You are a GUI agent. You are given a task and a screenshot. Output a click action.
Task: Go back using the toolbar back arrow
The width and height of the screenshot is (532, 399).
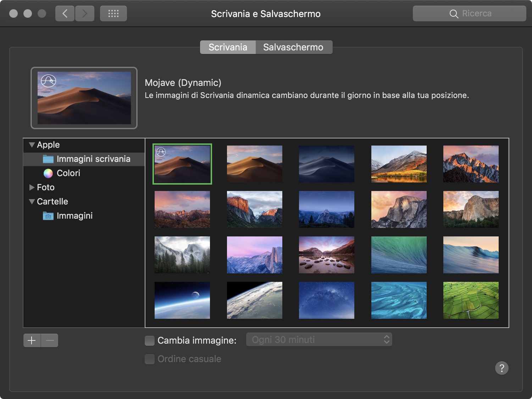click(x=65, y=13)
